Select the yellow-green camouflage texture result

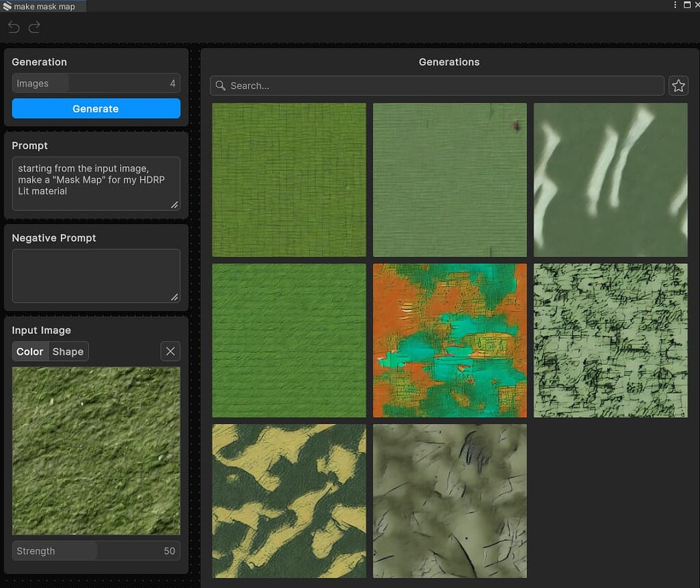pyautogui.click(x=288, y=500)
